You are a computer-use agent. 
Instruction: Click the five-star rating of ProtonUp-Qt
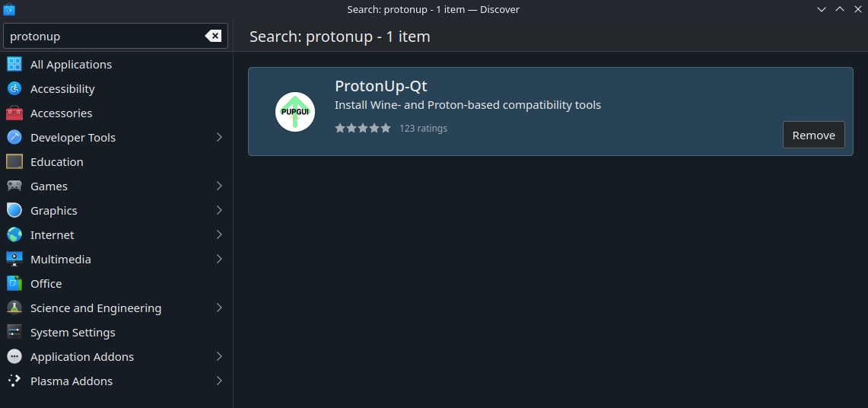click(363, 128)
